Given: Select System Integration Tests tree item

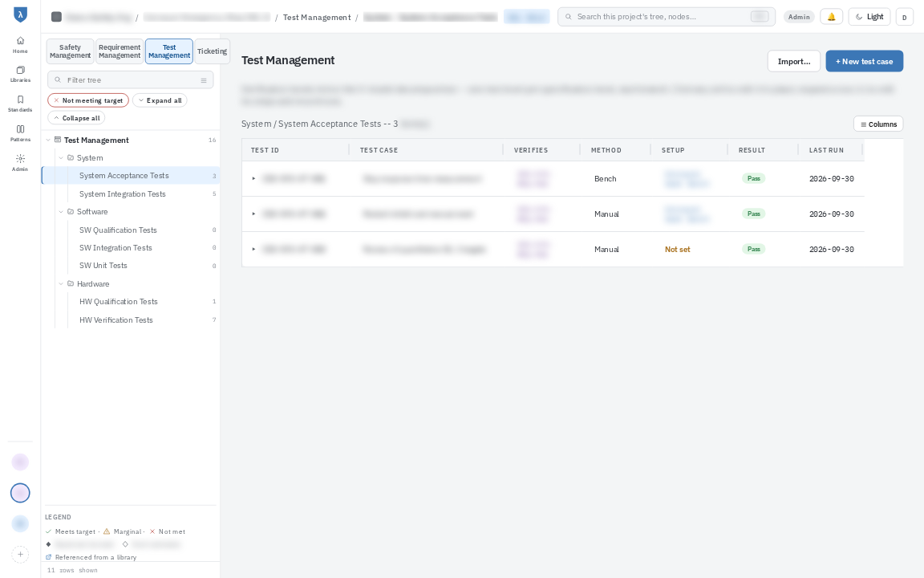Looking at the screenshot, I should (130, 194).
